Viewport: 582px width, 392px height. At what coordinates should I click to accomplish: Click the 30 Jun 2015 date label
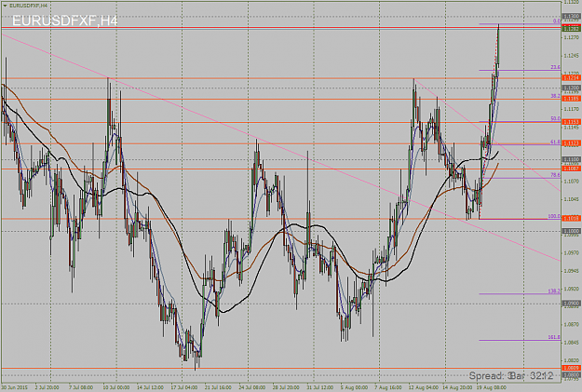[14, 387]
